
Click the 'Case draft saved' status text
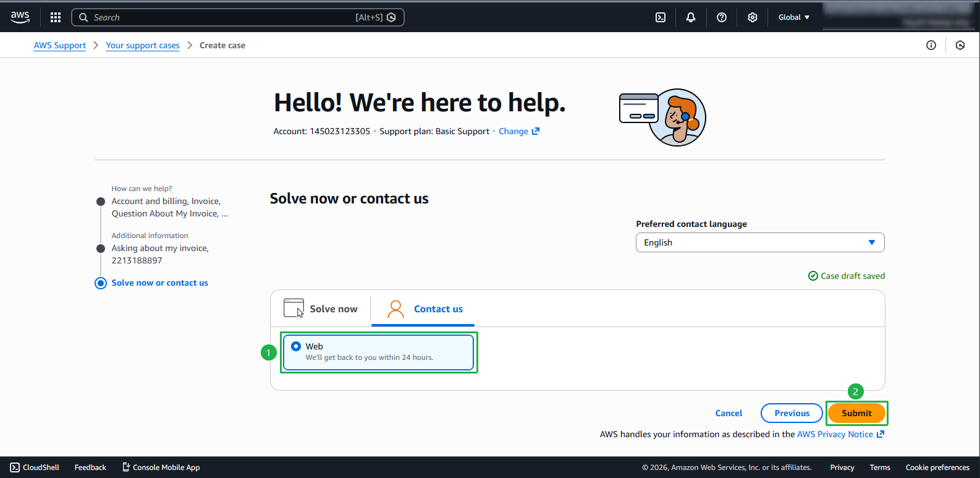[853, 276]
